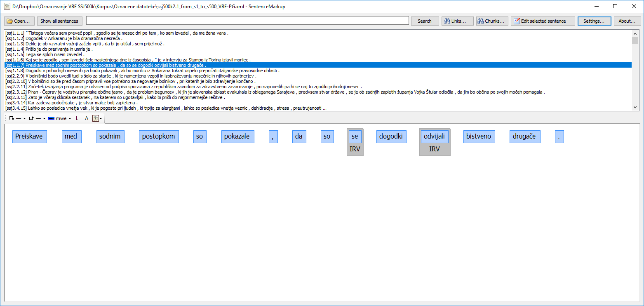This screenshot has width=644, height=306.
Task: Click the "A" attribute tool on the toolbar
Action: coord(87,118)
